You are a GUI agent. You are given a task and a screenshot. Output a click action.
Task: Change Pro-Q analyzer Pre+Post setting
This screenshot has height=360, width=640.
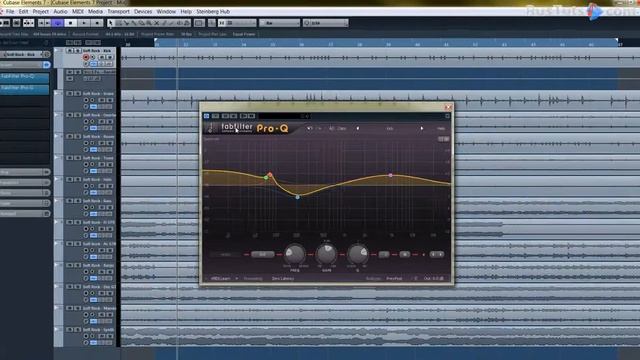(x=394, y=279)
